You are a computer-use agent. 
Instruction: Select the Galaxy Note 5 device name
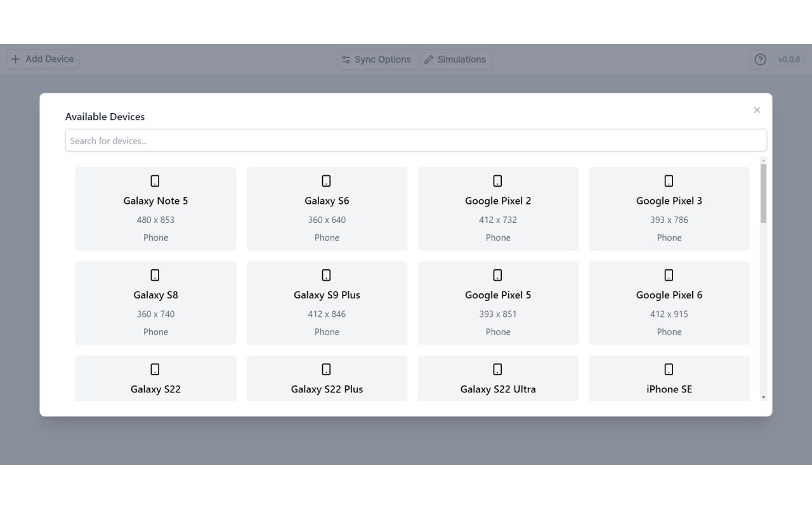[155, 201]
